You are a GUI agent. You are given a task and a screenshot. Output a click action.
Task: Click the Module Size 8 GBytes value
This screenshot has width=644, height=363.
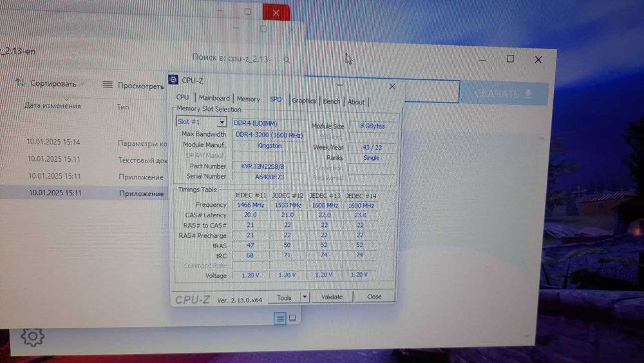click(372, 126)
